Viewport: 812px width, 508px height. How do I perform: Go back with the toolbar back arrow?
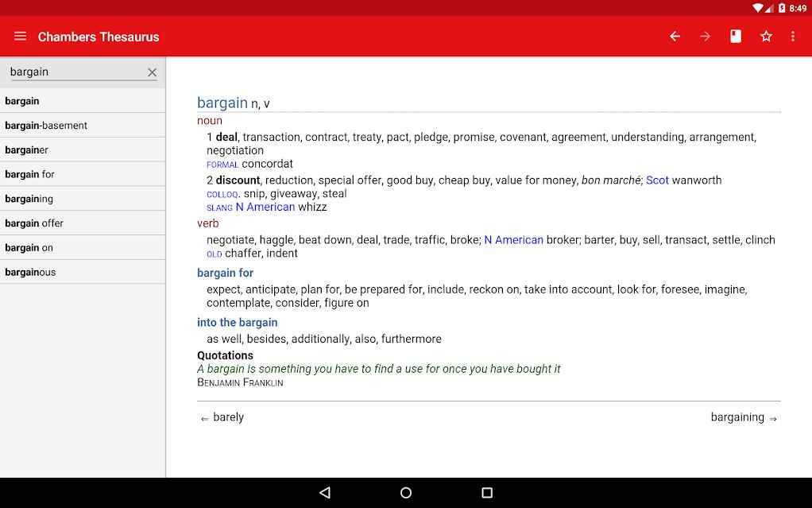[675, 37]
